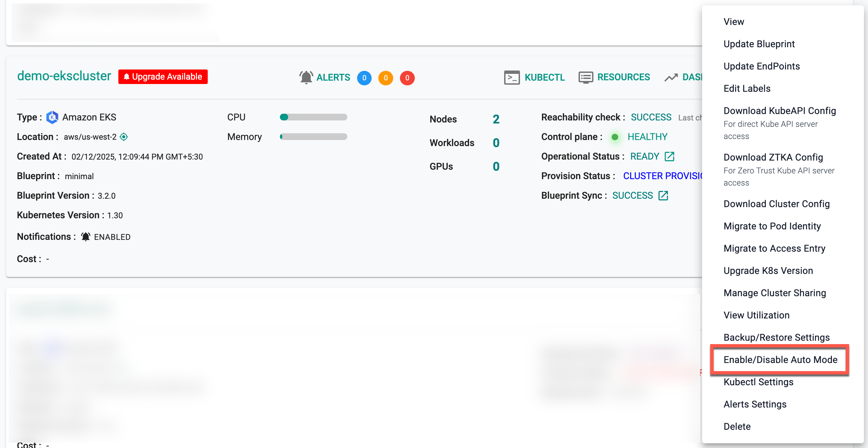Screen dimensions: 868x448
Task: Open KUBECTL shell
Action: (545, 77)
